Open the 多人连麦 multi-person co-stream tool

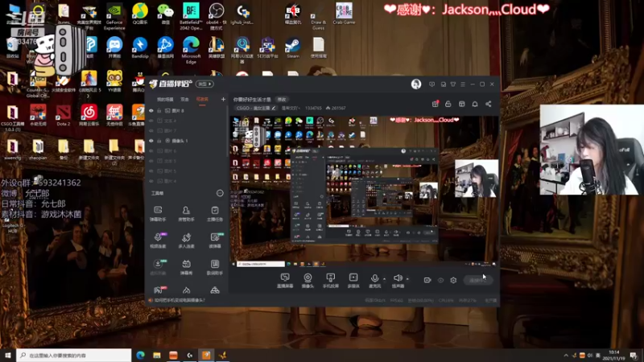pyautogui.click(x=186, y=241)
